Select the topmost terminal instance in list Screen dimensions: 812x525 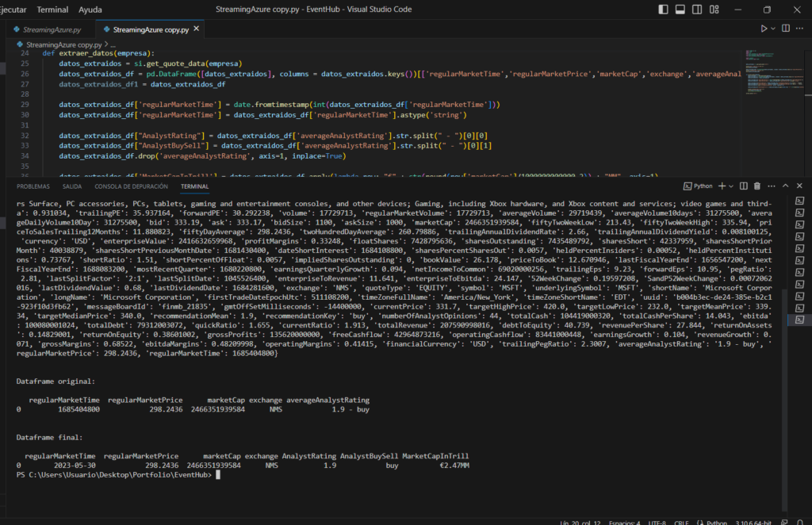point(799,201)
